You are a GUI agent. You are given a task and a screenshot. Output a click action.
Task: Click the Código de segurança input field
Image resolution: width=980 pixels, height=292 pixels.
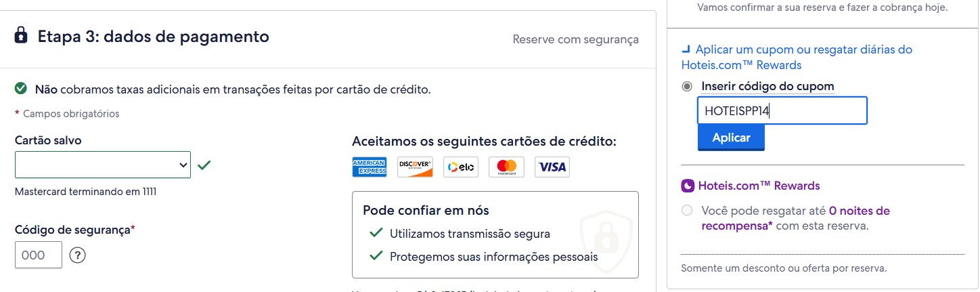pyautogui.click(x=39, y=255)
